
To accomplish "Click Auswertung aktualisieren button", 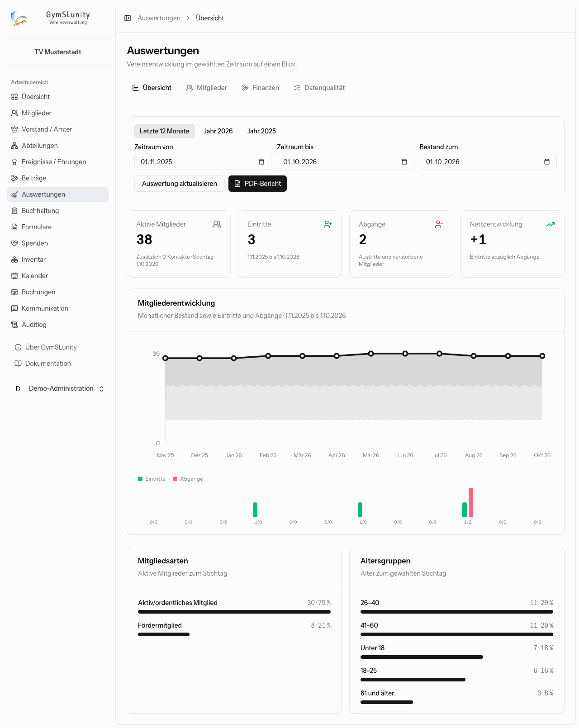I will [180, 184].
